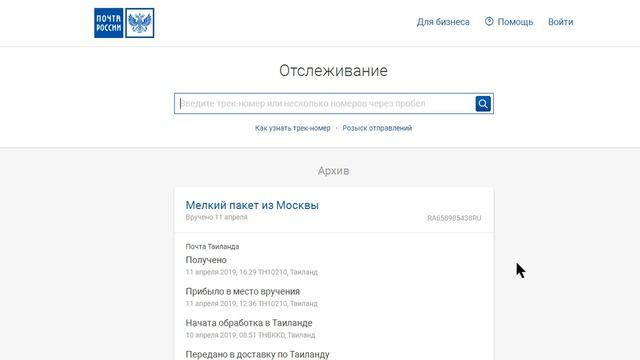Open the Мелкий пакет из Москвы title
Screen dimensions: 640x360
[252, 205]
